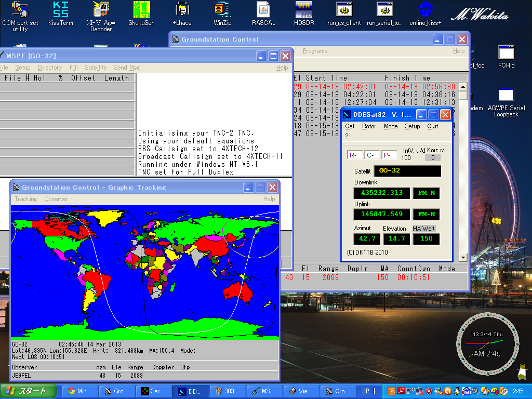The image size is (532, 399).
Task: Select the run_gs_client desktop icon
Action: pyautogui.click(x=344, y=14)
